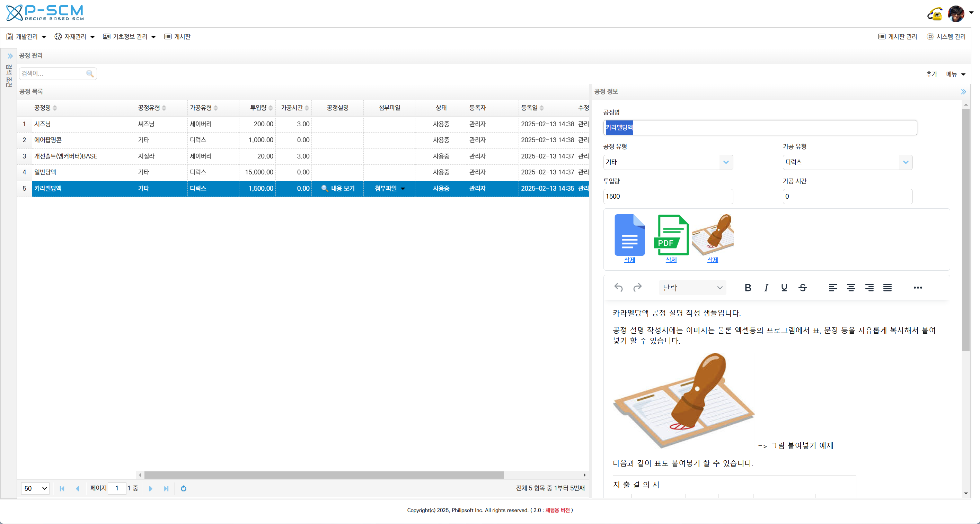This screenshot has width=980, height=524.
Task: Click the 가공 시간 input field
Action: pos(848,197)
